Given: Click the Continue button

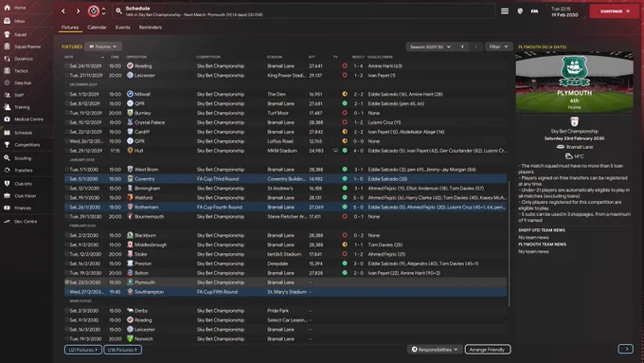Looking at the screenshot, I should point(615,11).
